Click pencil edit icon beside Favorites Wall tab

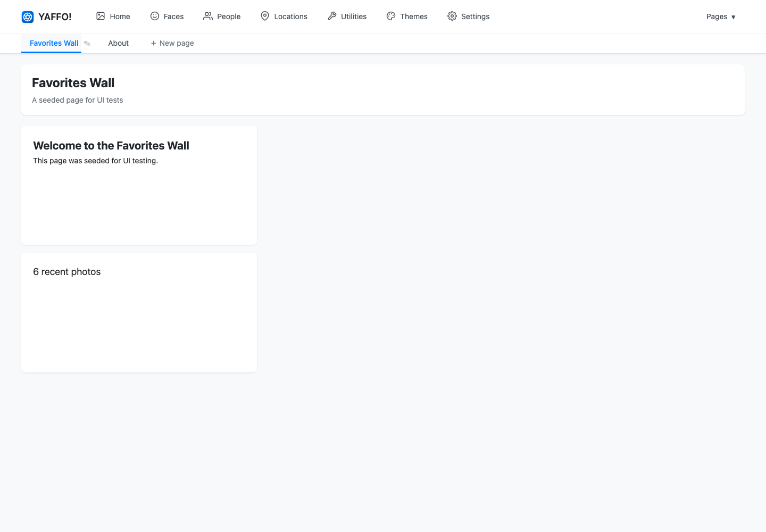coord(87,43)
